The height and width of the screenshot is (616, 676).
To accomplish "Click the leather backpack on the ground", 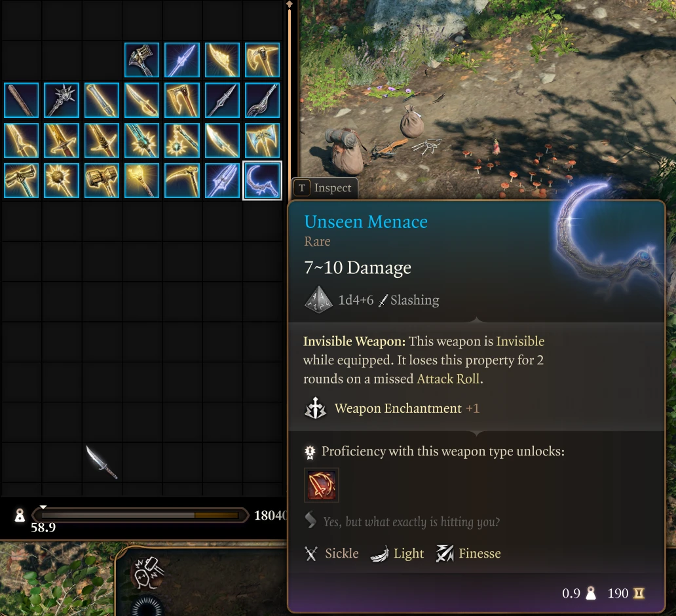I will [344, 149].
